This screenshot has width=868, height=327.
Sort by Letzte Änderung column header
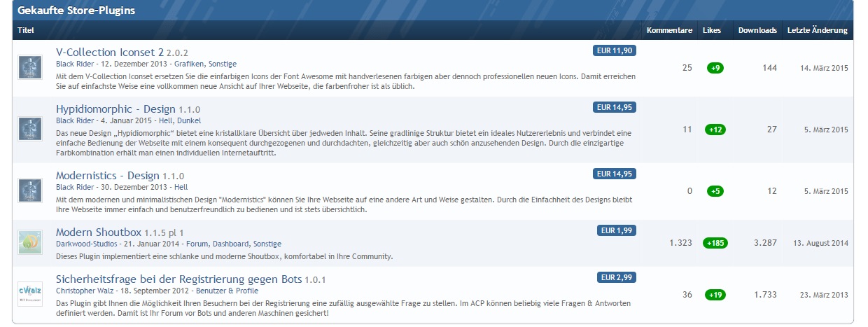tap(817, 30)
